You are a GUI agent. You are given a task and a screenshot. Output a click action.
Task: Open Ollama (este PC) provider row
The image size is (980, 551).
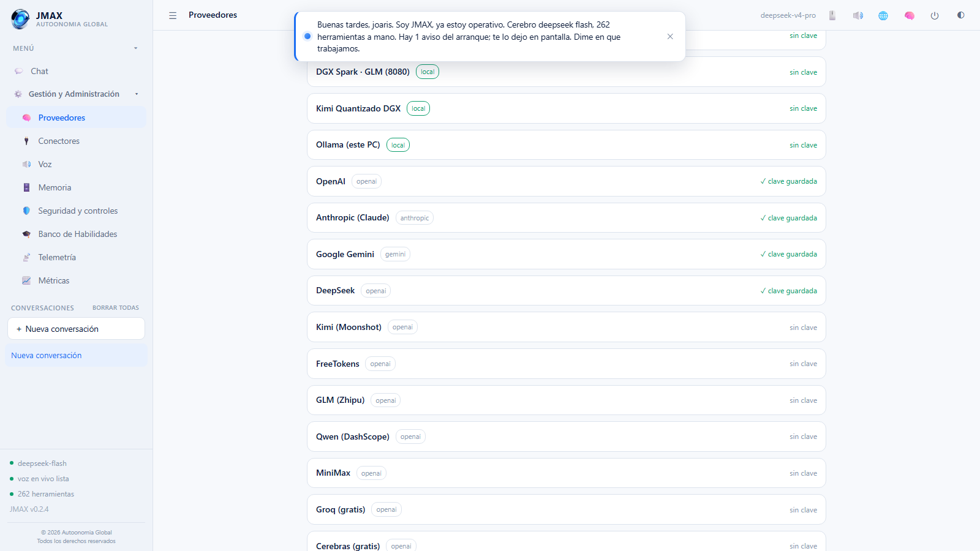click(x=566, y=145)
